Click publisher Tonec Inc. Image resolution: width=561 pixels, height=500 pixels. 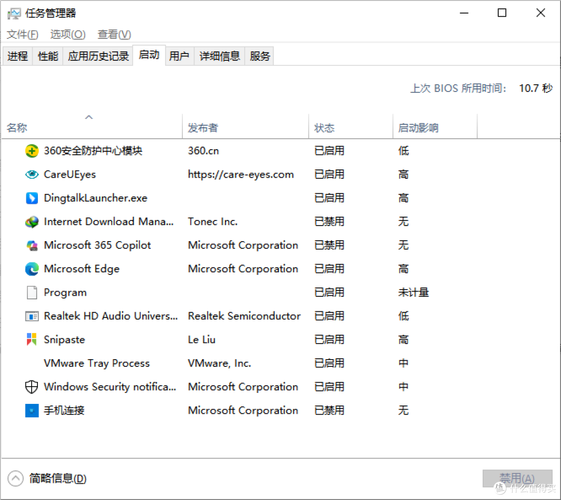pyautogui.click(x=213, y=222)
